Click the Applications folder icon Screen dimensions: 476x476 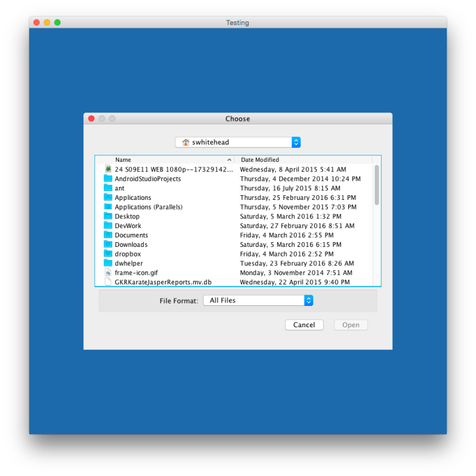click(x=108, y=198)
